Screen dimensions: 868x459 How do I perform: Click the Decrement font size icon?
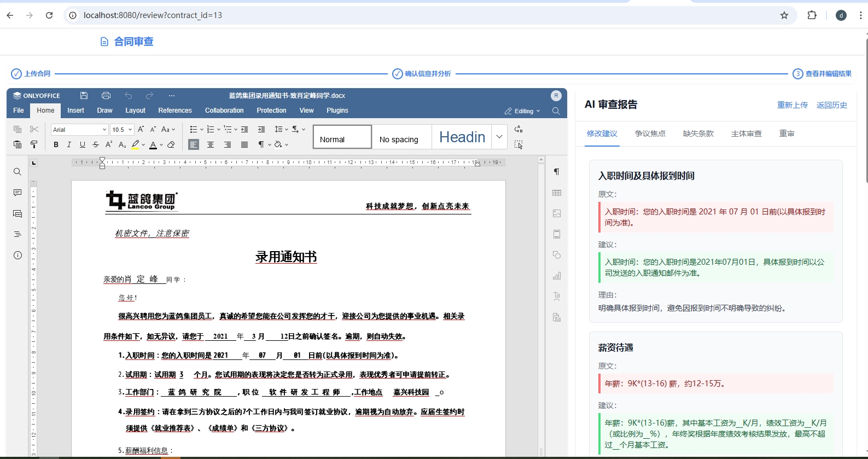tap(153, 130)
